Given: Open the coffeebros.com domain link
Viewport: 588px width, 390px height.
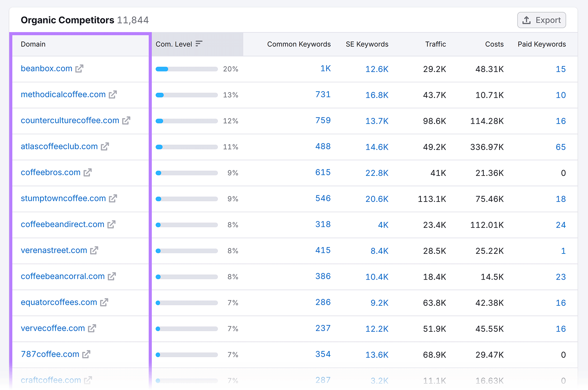Looking at the screenshot, I should coord(51,172).
